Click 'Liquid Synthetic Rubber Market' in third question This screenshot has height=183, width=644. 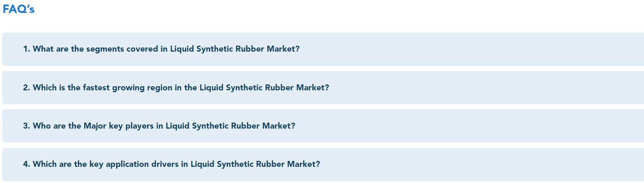click(x=228, y=126)
